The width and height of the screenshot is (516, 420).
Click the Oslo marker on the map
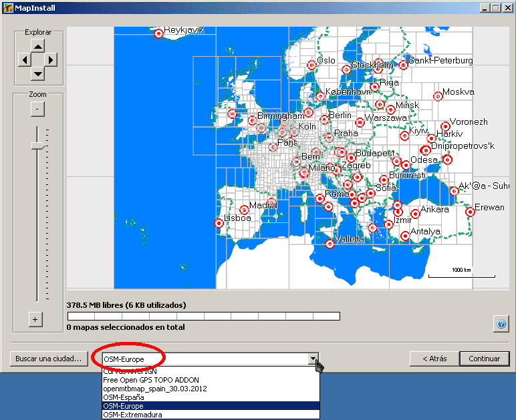(x=311, y=65)
